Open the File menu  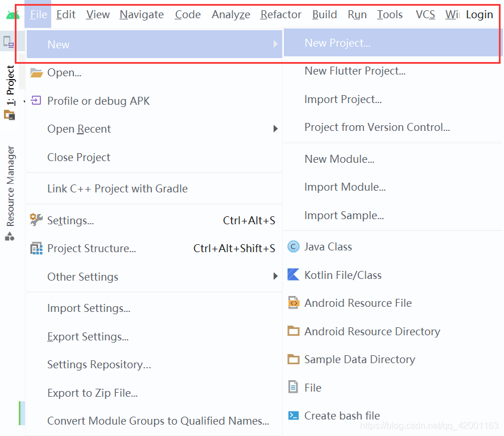(x=38, y=14)
